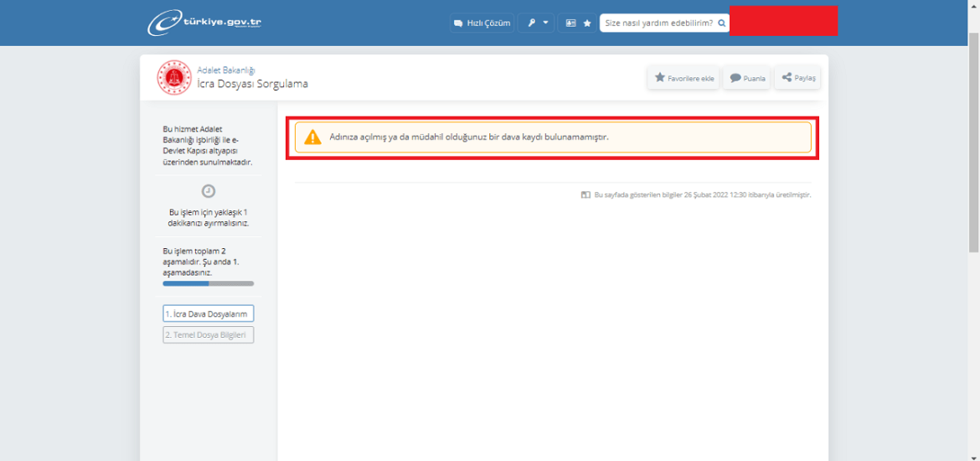Focus the 'Size nasıl yardım edebilirim?' search box

[x=658, y=23]
